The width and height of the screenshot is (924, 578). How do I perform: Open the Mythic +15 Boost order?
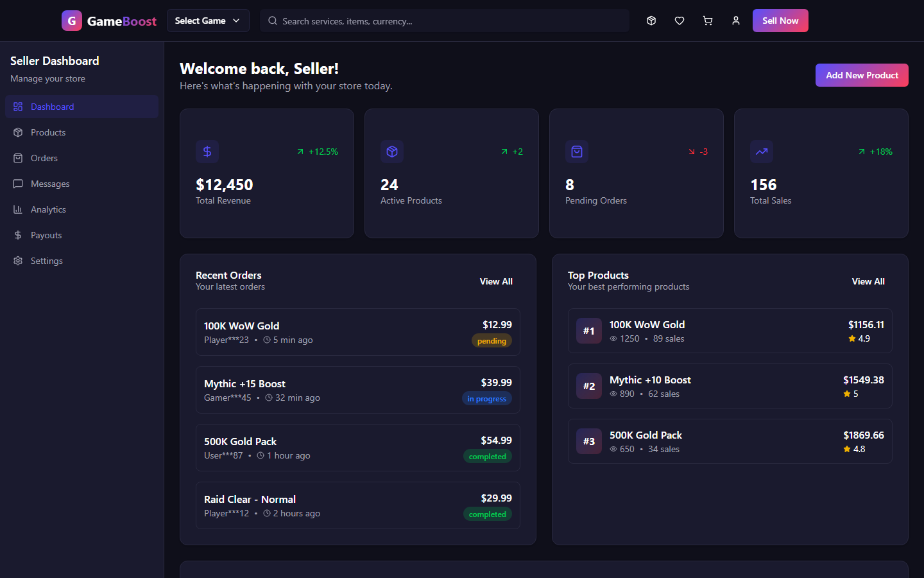point(358,390)
